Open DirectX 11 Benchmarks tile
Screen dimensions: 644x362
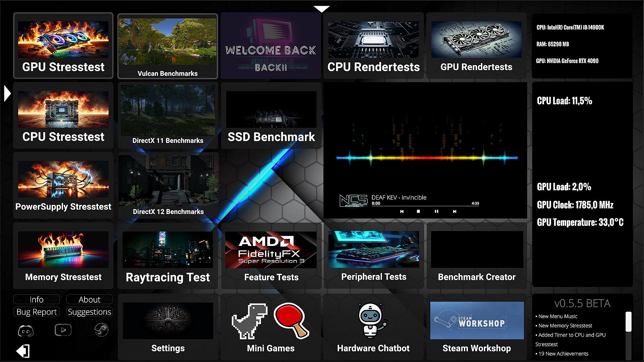[x=168, y=115]
